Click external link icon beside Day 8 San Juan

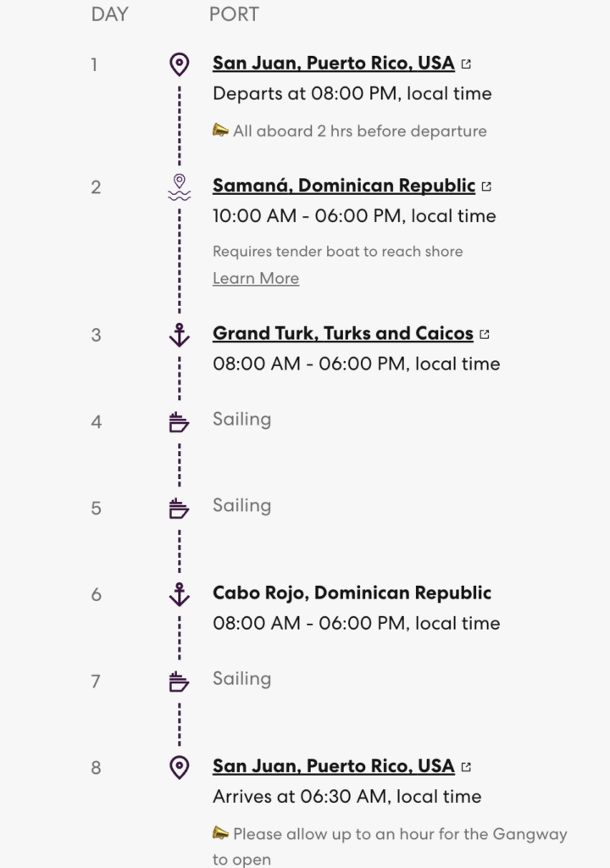pos(466,766)
